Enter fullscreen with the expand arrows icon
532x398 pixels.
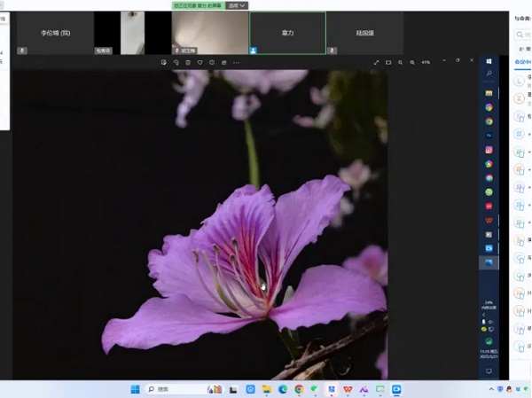tap(376, 62)
